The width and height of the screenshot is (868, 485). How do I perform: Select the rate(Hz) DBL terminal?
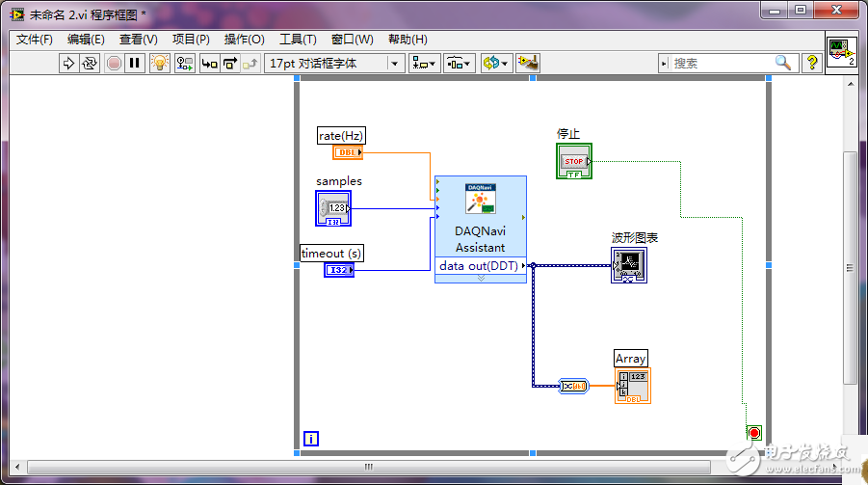point(348,152)
